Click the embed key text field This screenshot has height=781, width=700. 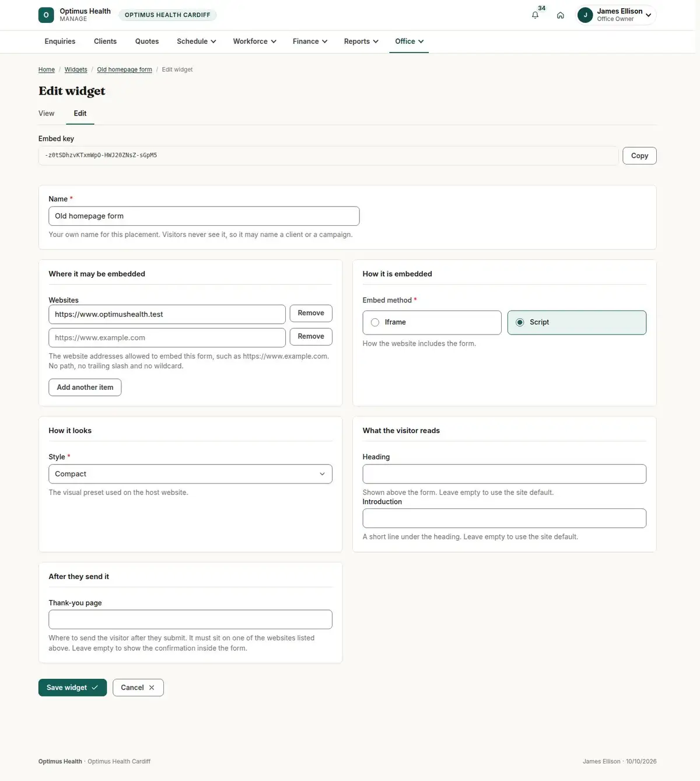pyautogui.click(x=328, y=156)
